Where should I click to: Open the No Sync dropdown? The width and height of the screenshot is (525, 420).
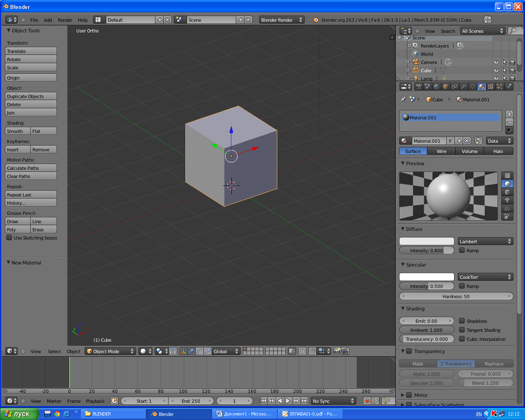333,401
